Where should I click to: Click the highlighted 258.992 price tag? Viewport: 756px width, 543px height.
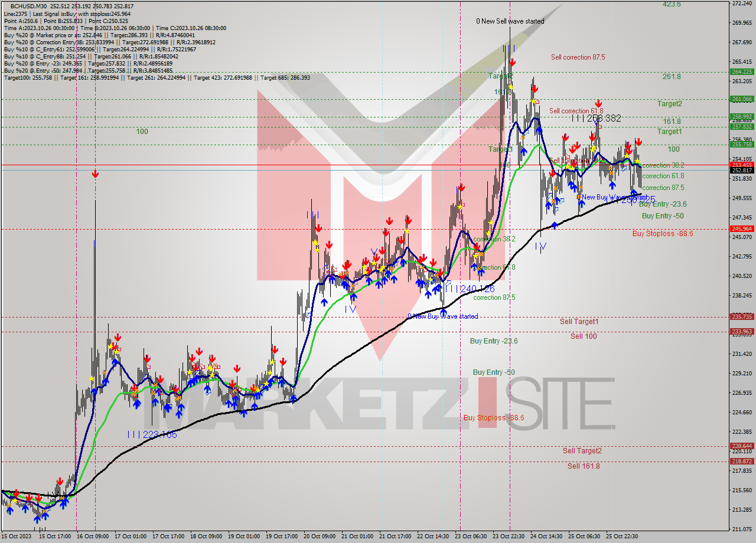[742, 117]
